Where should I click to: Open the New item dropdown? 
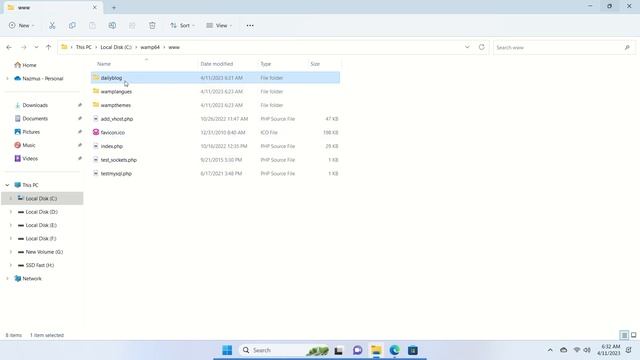pos(22,25)
